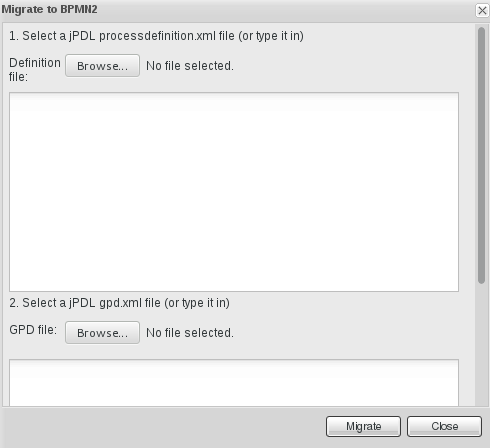Click the Migrate button
This screenshot has width=490, height=448.
pos(363,426)
